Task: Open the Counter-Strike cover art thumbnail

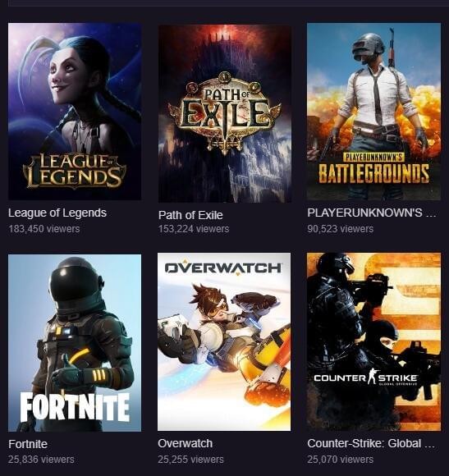Action: 373,341
